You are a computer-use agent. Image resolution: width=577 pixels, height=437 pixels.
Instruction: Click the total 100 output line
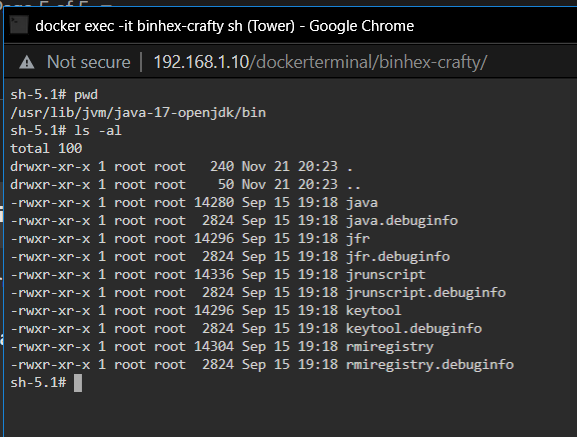(46, 149)
